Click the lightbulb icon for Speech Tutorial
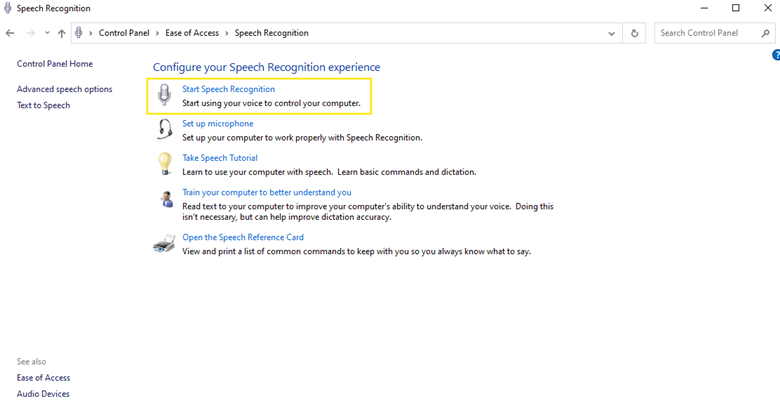Viewport: 780px width, 408px height. 165,164
